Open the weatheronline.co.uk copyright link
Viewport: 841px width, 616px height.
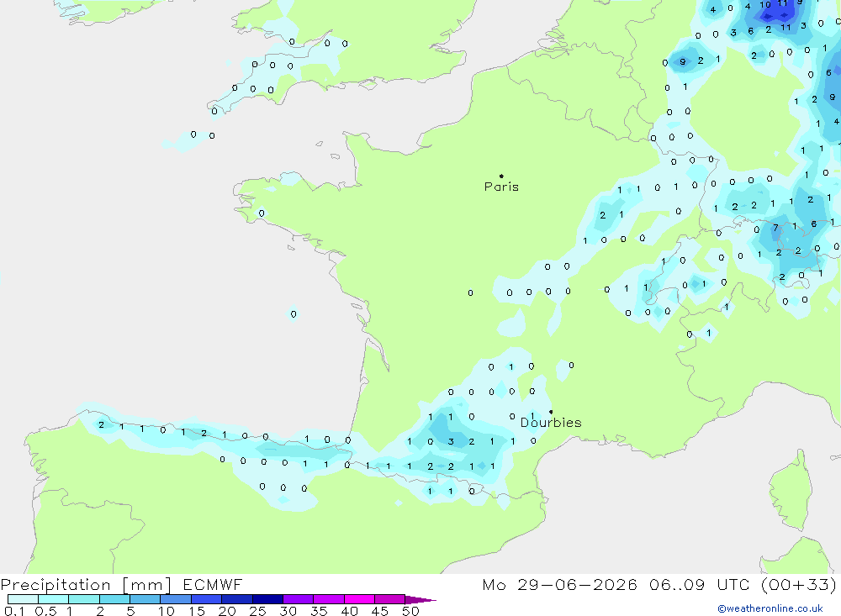(770, 608)
